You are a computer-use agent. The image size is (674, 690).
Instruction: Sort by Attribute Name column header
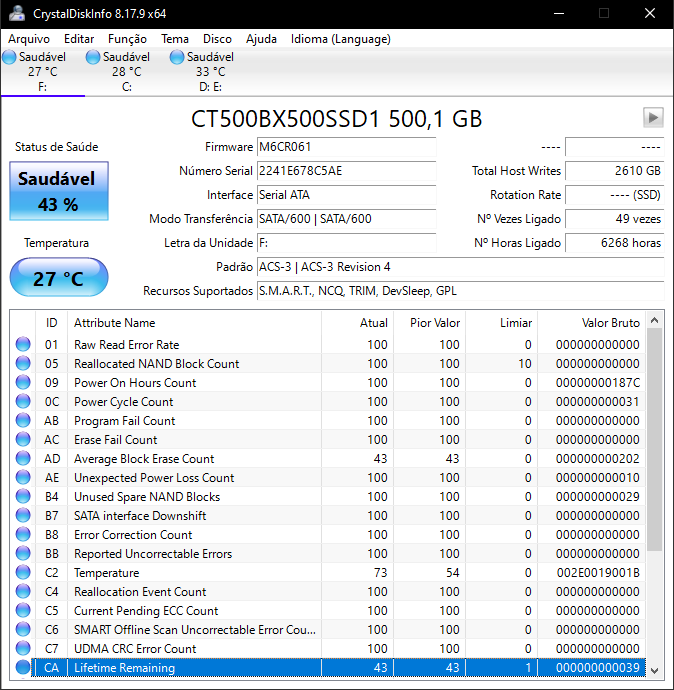[x=194, y=323]
